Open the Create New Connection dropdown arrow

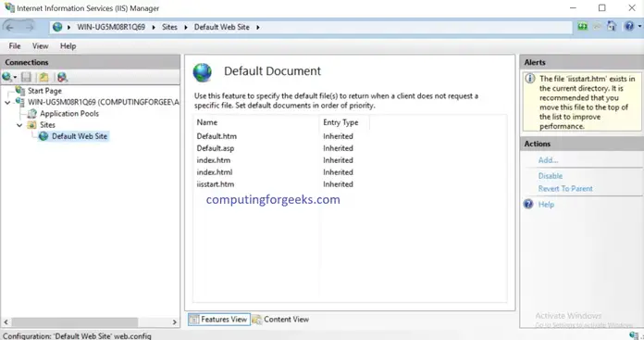tap(15, 77)
